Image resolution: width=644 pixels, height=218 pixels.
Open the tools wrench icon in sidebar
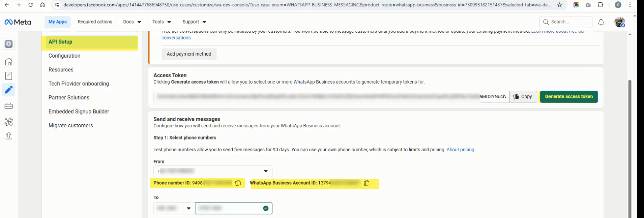pos(9,122)
